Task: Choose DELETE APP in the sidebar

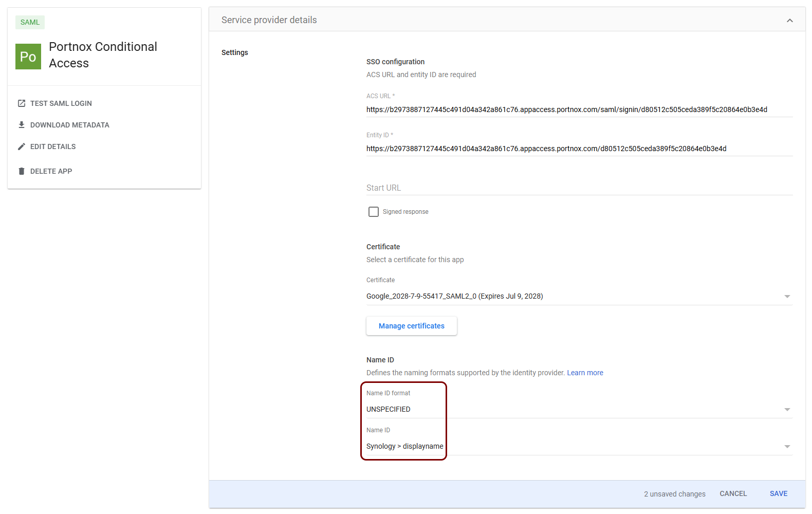Action: coord(51,171)
